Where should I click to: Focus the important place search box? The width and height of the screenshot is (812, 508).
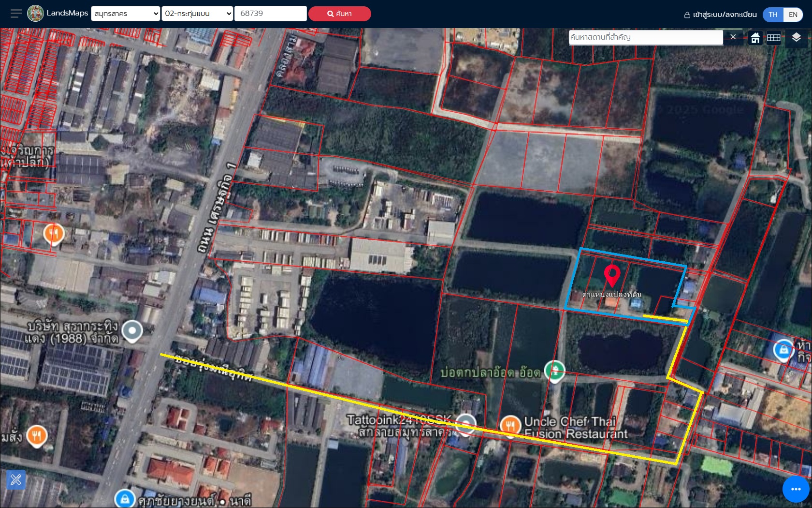(645, 37)
